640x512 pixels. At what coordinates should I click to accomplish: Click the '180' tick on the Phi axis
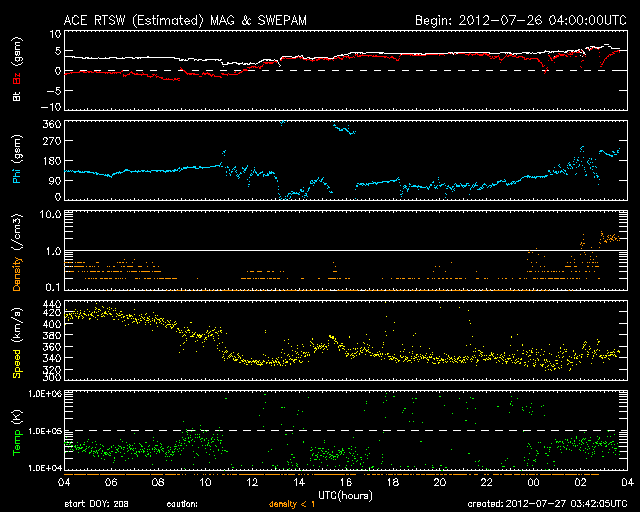(52, 160)
